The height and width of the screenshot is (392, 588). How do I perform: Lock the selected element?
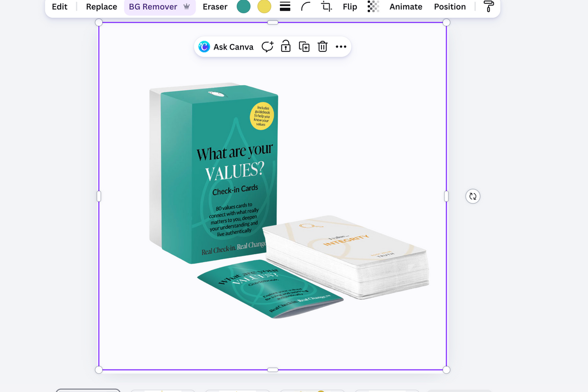point(286,47)
